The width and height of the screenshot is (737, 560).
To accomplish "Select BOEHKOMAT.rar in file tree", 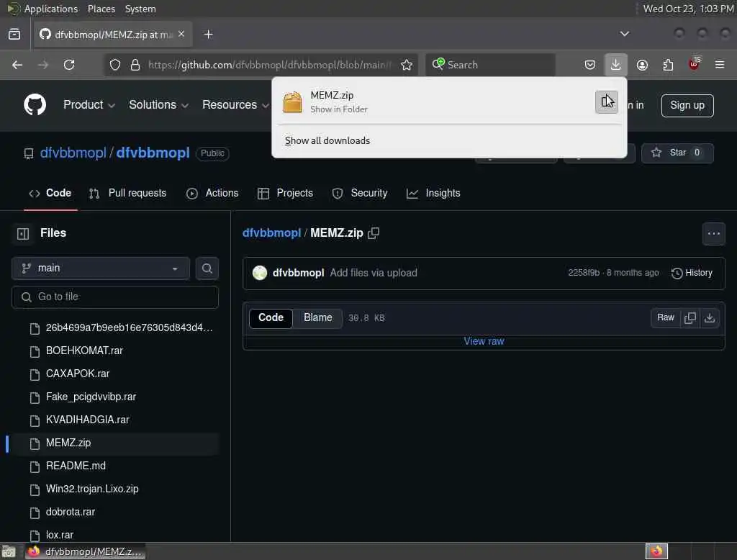I will pos(84,351).
